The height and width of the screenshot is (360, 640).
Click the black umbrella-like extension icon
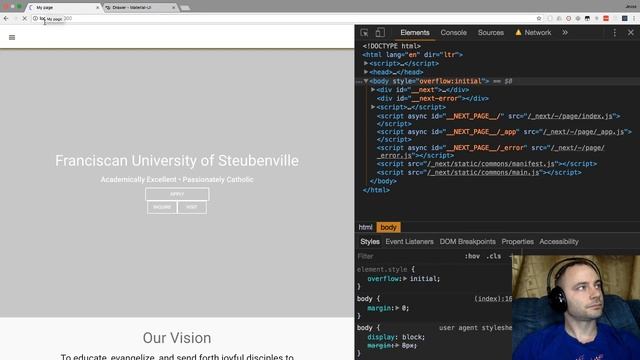point(587,18)
